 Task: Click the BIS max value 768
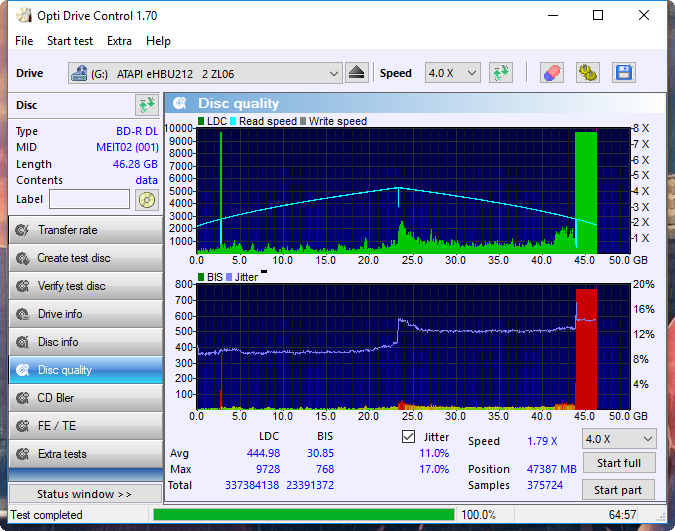click(325, 469)
